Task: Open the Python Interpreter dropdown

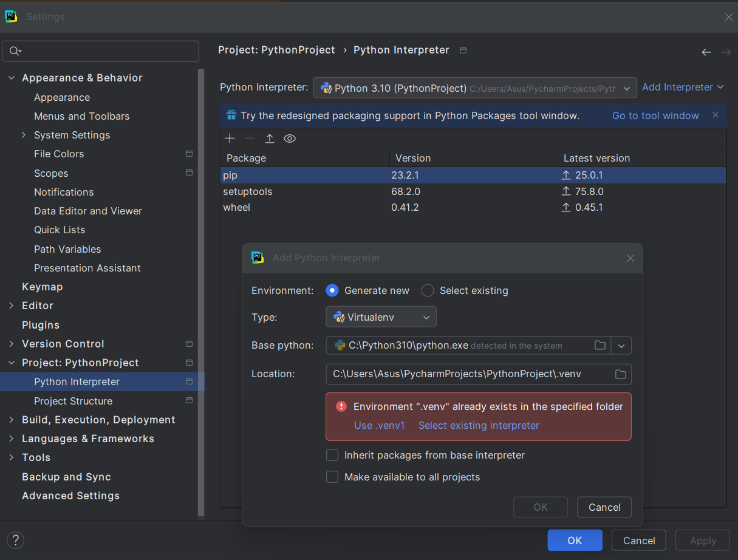Action: (x=627, y=87)
